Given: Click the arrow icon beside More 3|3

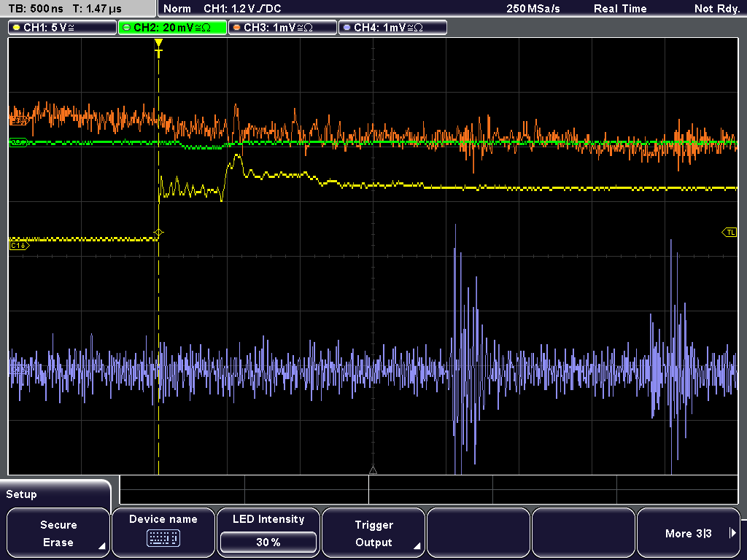Looking at the screenshot, I should 732,533.
